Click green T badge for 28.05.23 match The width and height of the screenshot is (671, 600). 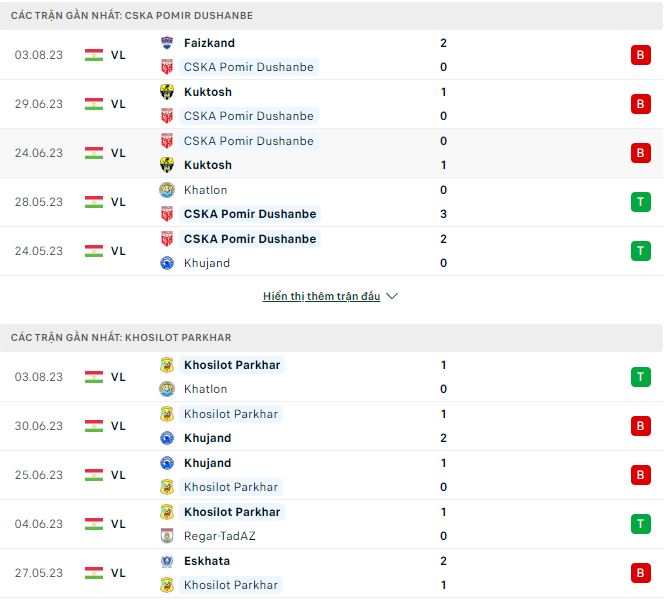click(640, 202)
